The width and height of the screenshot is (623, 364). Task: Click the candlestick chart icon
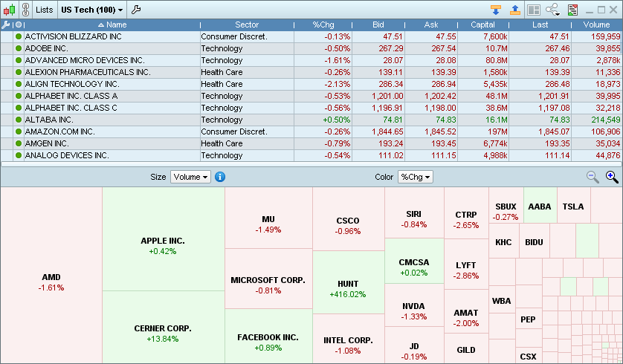(10, 10)
